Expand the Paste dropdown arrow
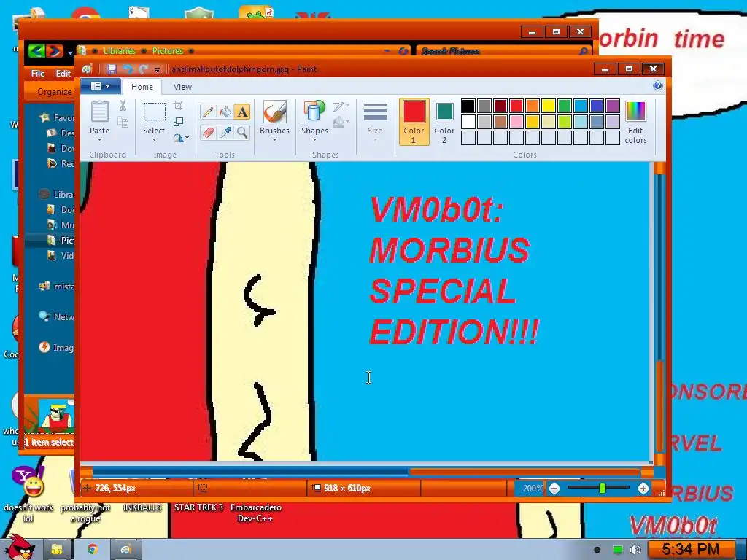Screen dimensions: 747x560 point(99,140)
